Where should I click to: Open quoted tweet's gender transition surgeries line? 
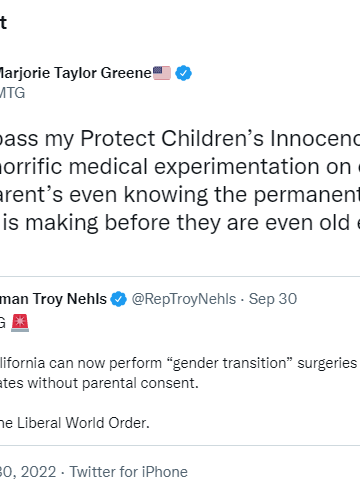pos(178,363)
